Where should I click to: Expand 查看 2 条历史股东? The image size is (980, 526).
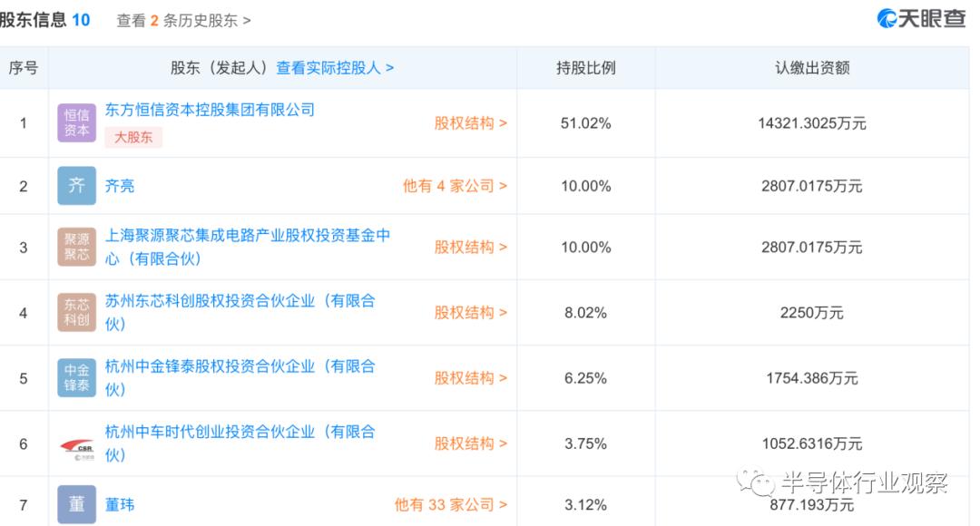181,20
